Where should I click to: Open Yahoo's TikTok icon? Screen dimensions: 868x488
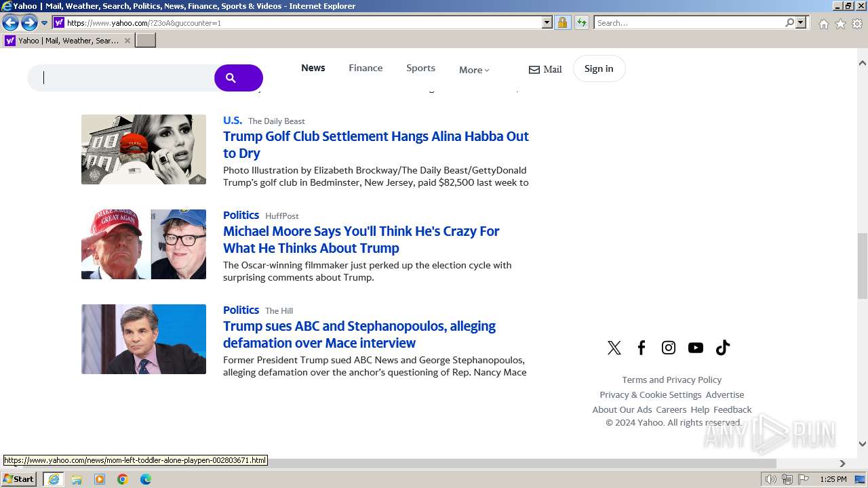(x=723, y=348)
